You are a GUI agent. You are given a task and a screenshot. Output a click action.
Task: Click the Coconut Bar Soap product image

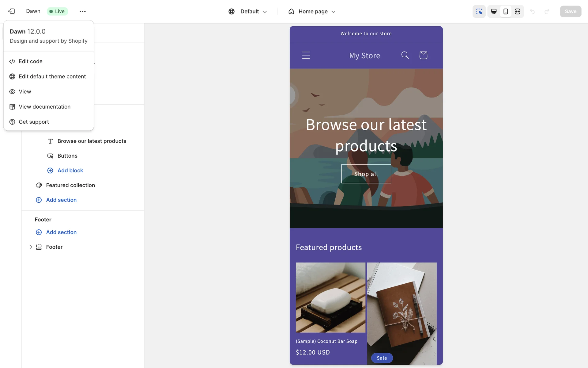point(330,297)
